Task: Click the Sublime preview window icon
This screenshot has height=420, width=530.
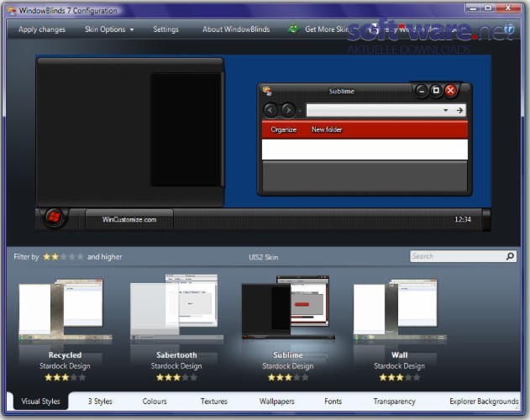Action: pos(267,91)
